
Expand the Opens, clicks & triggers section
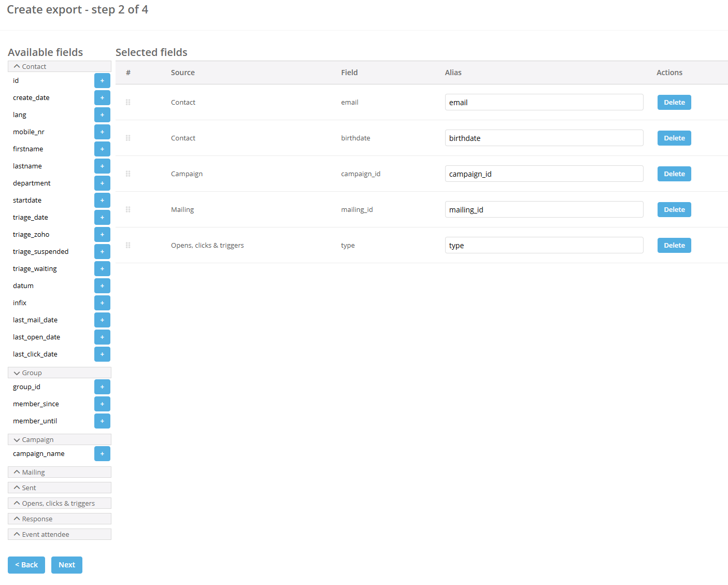(x=59, y=503)
